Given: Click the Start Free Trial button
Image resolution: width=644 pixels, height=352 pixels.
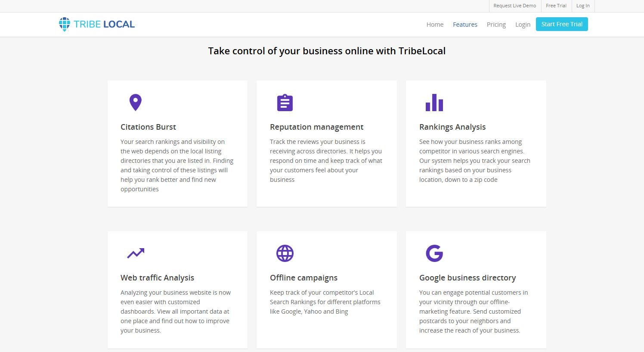Looking at the screenshot, I should click(562, 24).
